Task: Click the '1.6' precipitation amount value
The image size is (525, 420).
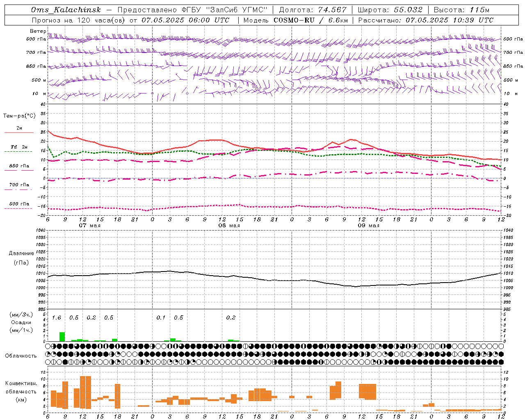Action: click(56, 318)
